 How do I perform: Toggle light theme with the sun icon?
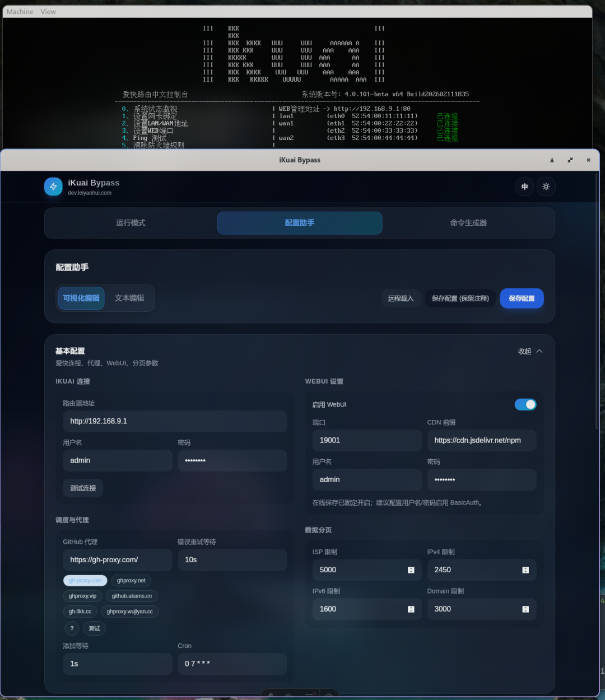point(546,186)
